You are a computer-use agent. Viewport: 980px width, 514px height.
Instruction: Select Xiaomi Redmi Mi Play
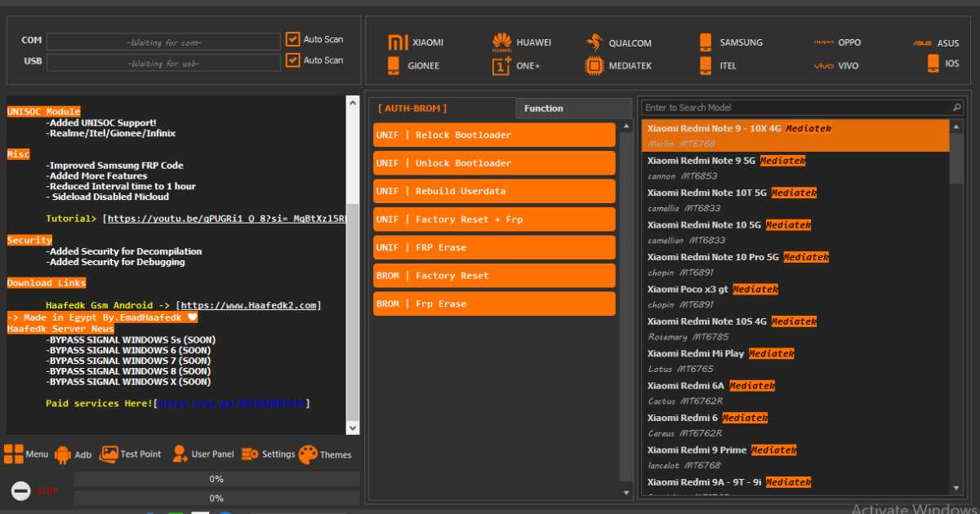coord(795,361)
